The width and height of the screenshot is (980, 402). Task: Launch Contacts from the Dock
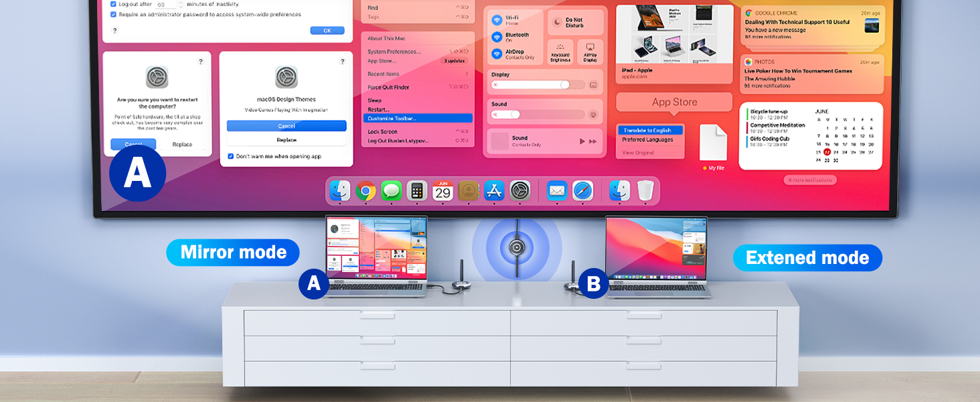click(469, 191)
